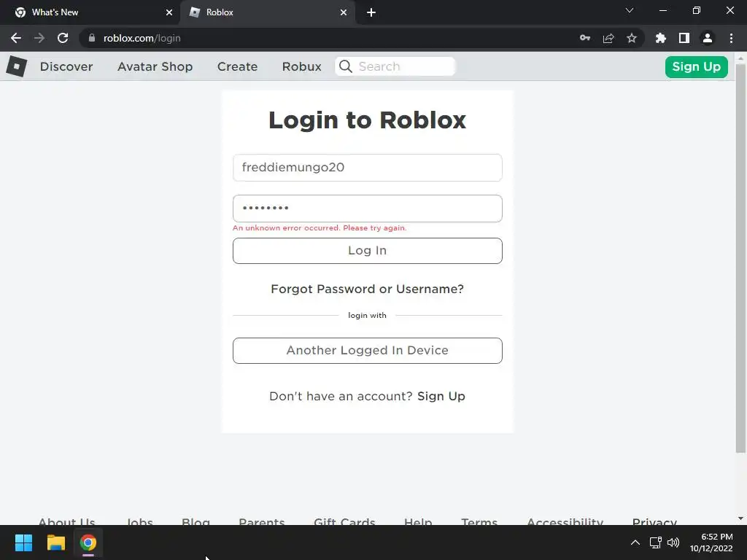Focus the password input field
This screenshot has width=747, height=560.
pos(368,208)
